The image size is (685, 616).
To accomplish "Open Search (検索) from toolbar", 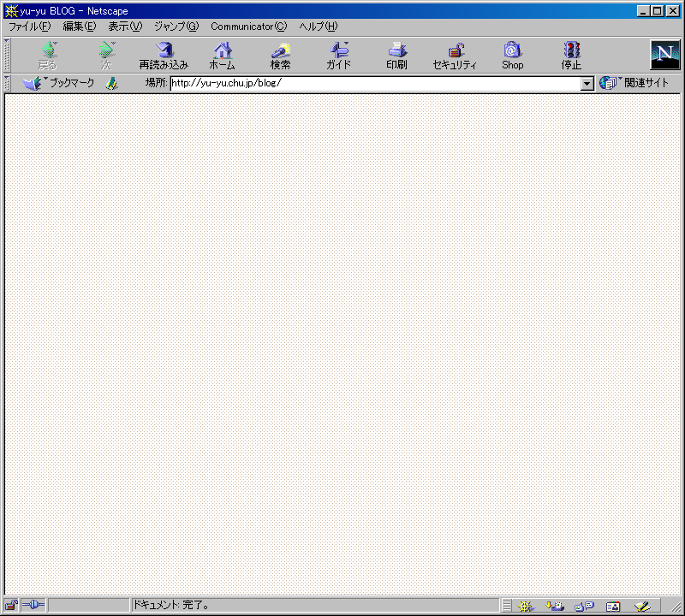I will tap(280, 56).
